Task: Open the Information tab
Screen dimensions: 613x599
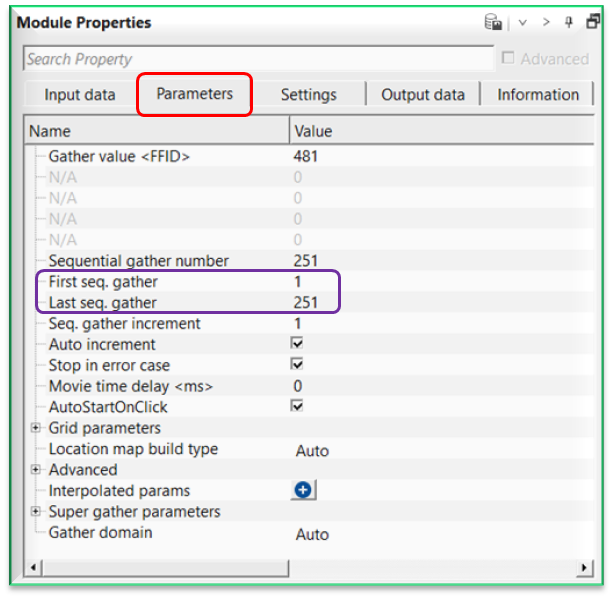Action: [x=538, y=95]
